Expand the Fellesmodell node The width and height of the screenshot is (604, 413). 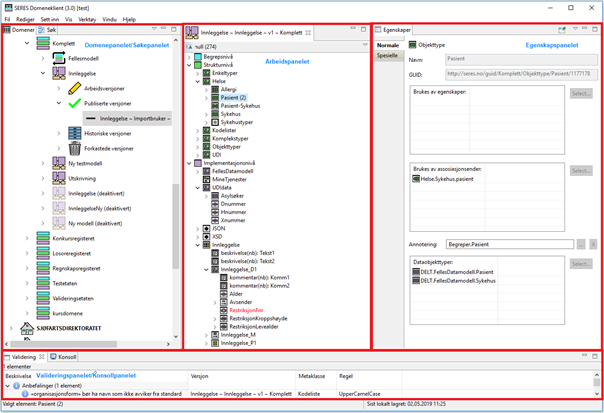43,58
